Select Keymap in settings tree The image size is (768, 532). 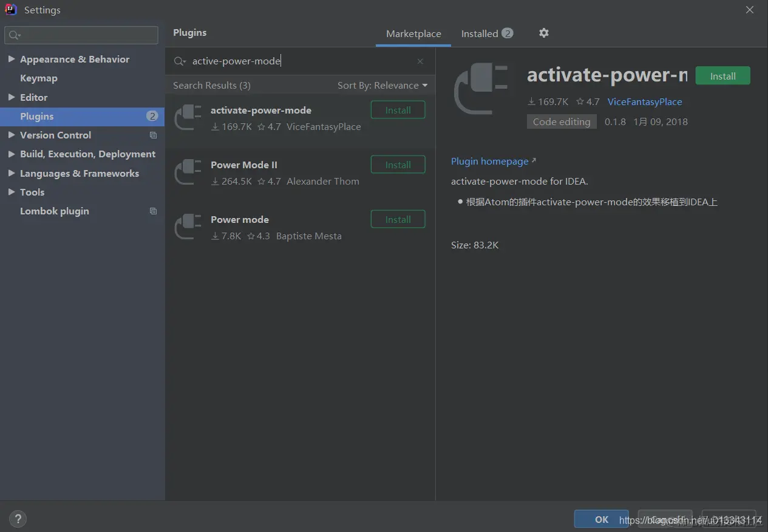point(39,78)
